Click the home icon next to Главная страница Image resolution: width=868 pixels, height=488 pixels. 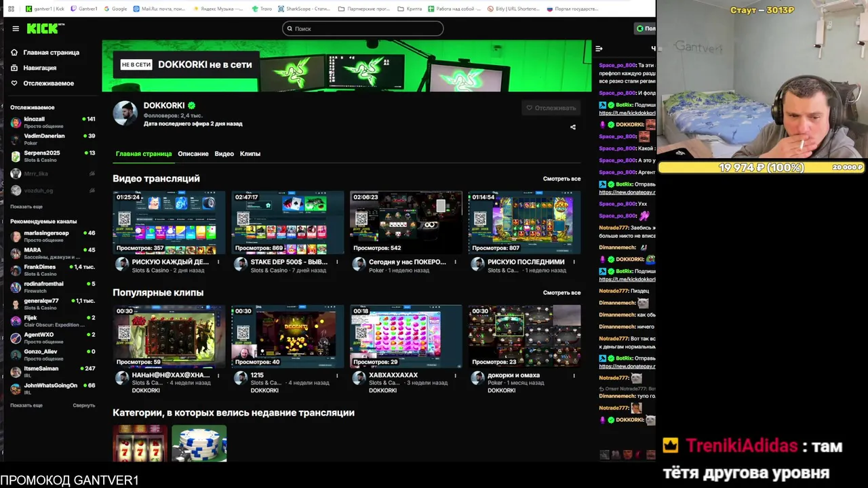14,52
